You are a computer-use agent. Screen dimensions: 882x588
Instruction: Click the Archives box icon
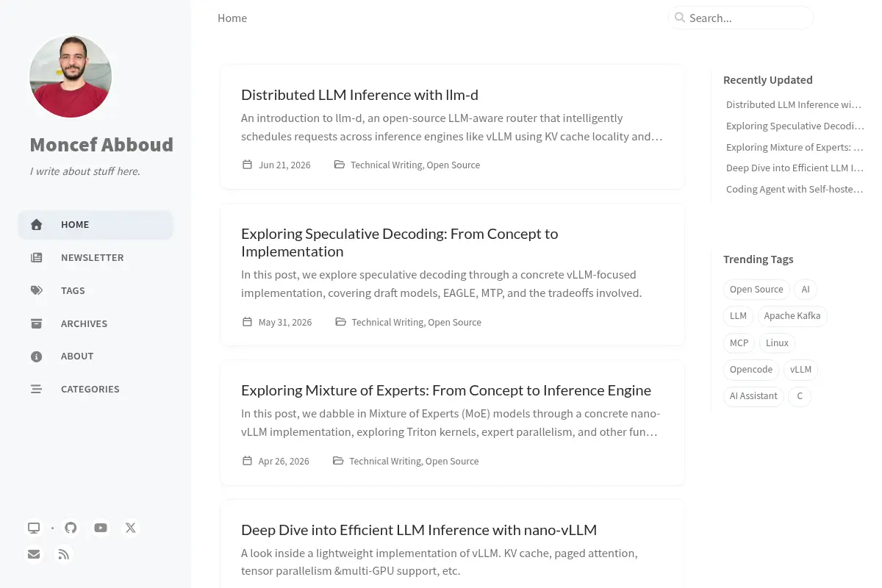click(x=36, y=323)
